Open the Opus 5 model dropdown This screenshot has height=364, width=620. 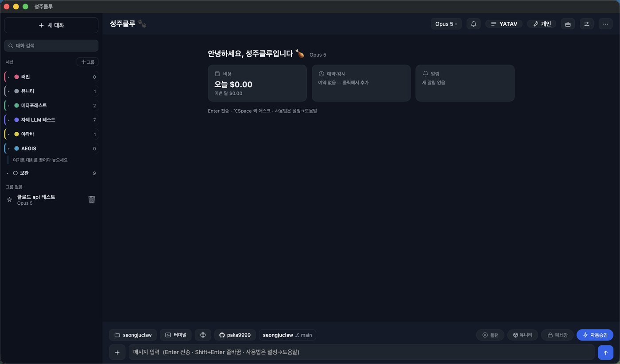(446, 24)
